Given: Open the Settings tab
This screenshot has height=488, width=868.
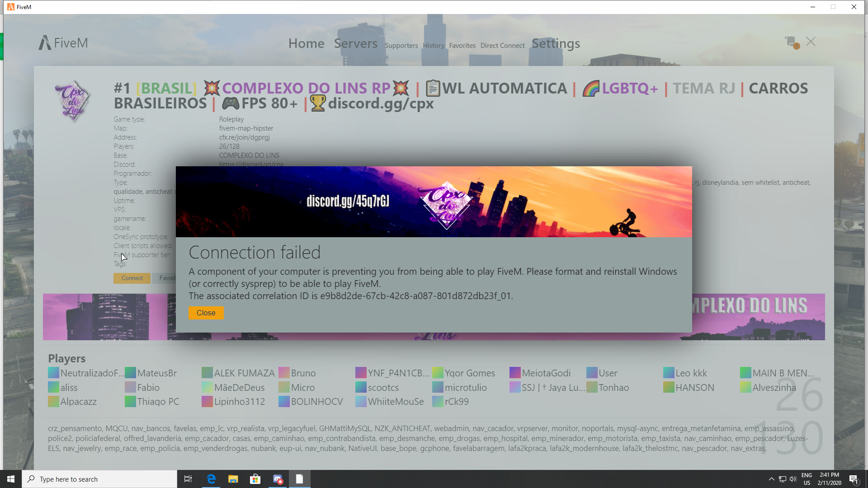Looking at the screenshot, I should tap(556, 43).
